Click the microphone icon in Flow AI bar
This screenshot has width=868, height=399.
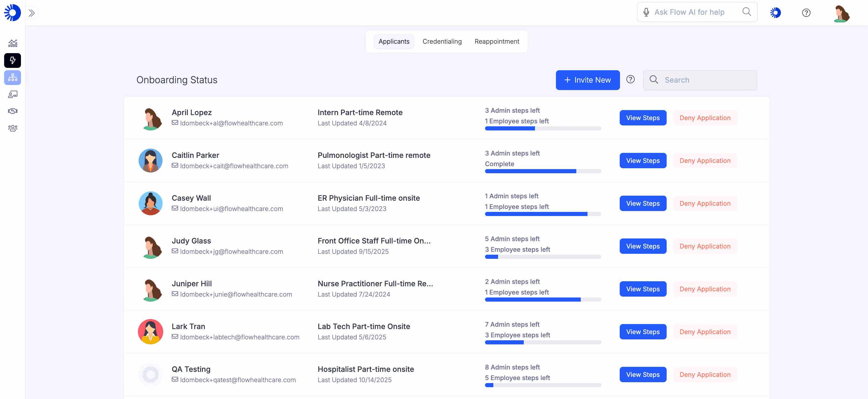click(646, 12)
